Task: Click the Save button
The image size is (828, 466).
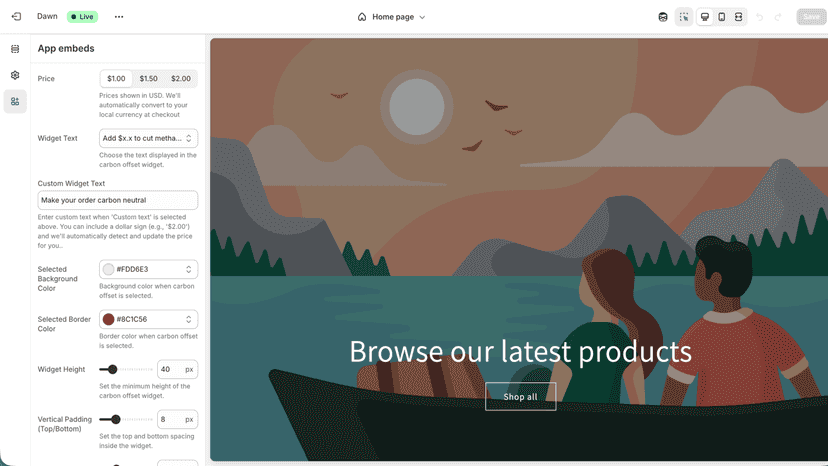Action: pyautogui.click(x=811, y=17)
